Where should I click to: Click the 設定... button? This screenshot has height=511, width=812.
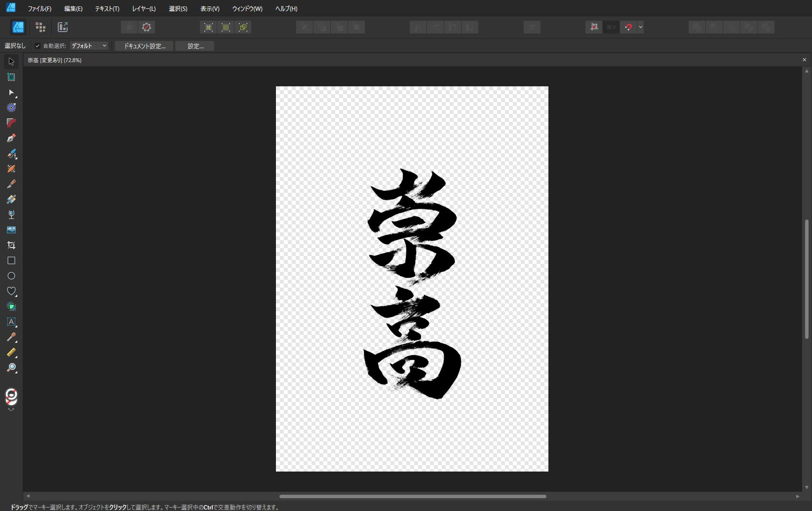pos(195,46)
